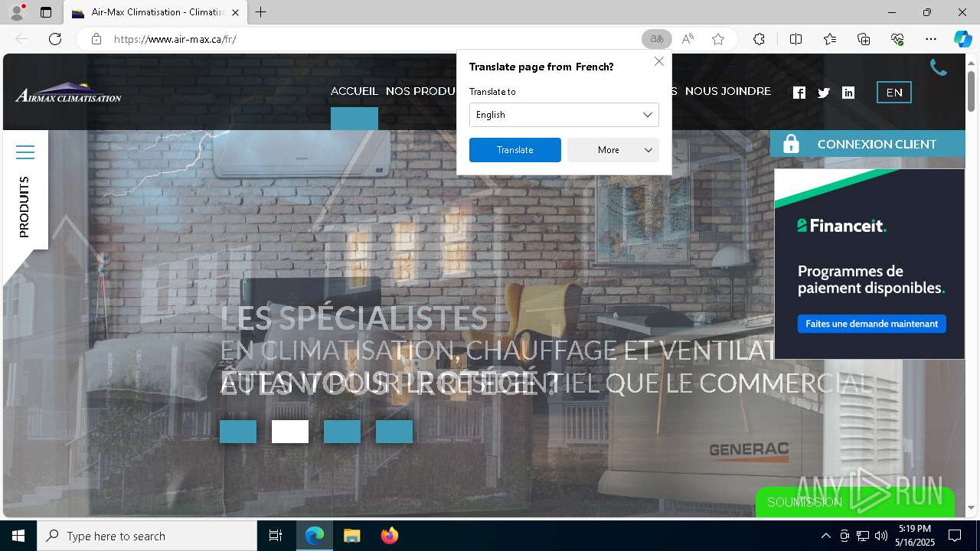The height and width of the screenshot is (551, 980).
Task: Select the third slider indicator square
Action: point(342,432)
